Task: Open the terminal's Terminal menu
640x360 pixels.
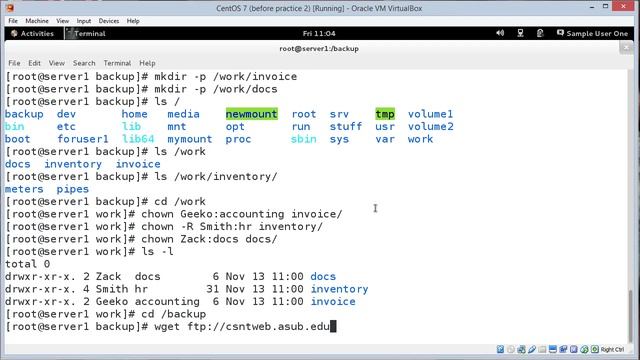Action: [117, 63]
